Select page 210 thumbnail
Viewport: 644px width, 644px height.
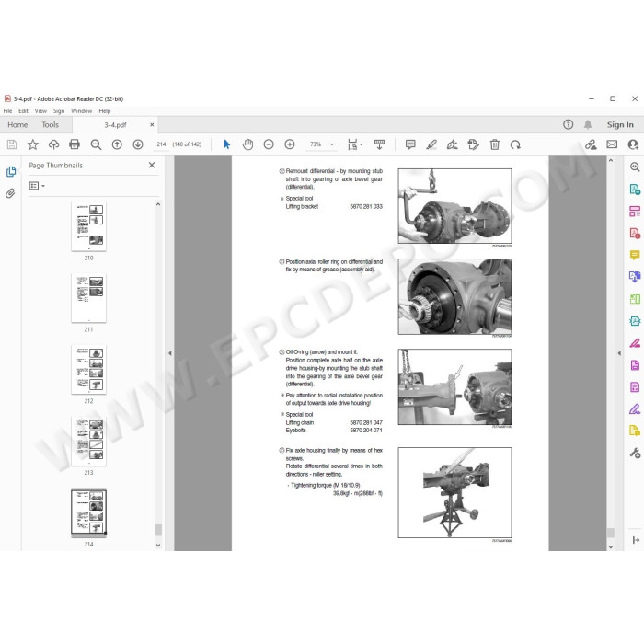88,226
